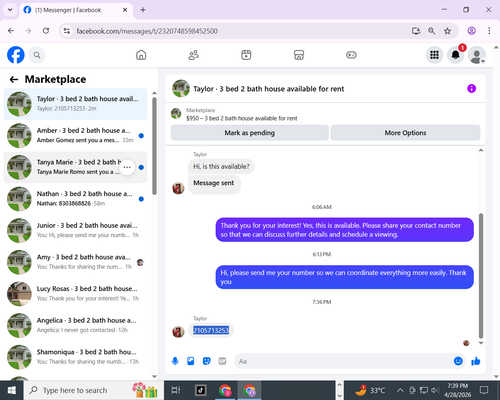The image size is (500, 400).
Task: Open the Chrome profile icon
Action: (x=471, y=31)
